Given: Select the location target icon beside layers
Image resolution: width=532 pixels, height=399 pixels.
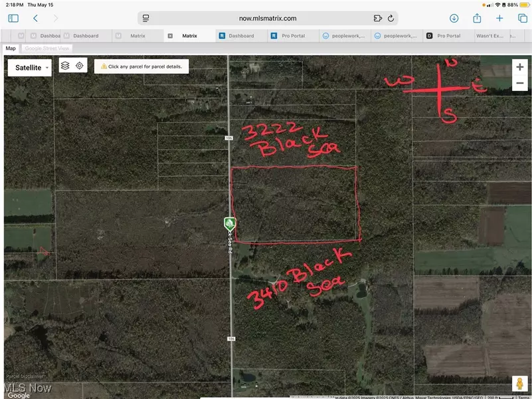Looking at the screenshot, I should coord(79,65).
